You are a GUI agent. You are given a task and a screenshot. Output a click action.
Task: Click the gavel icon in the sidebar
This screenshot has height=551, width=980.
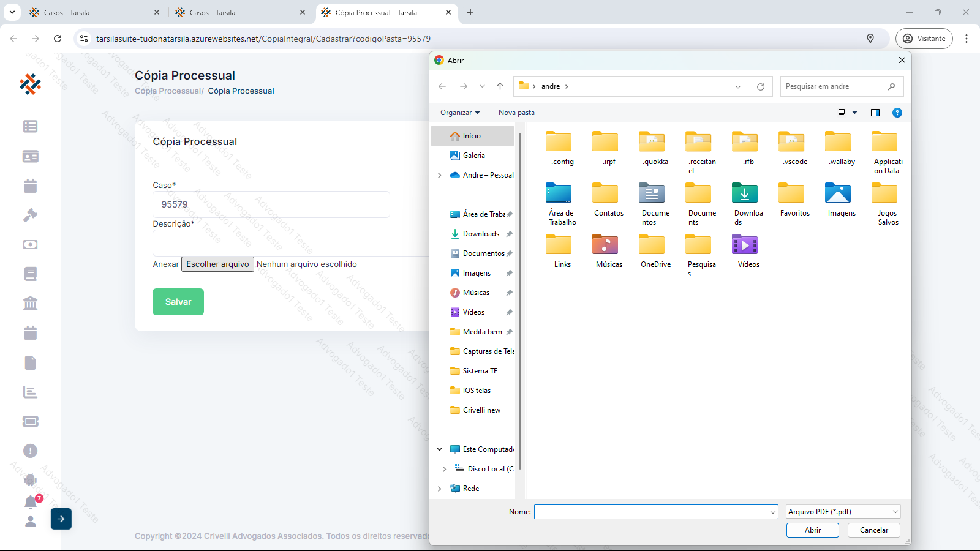30,215
